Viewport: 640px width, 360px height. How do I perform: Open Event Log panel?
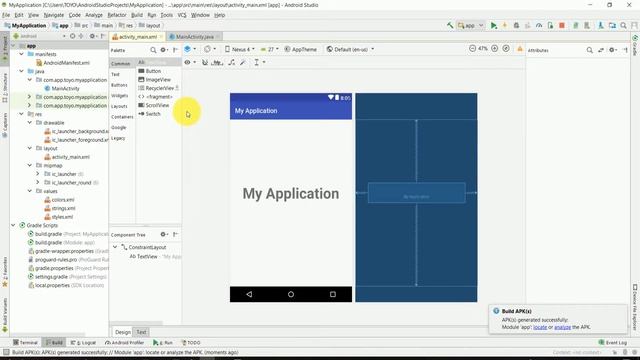[x=612, y=343]
